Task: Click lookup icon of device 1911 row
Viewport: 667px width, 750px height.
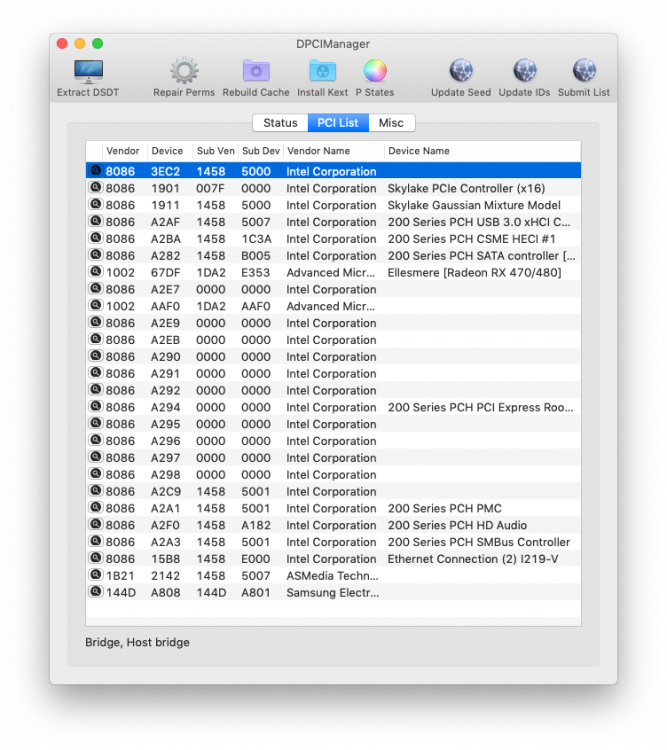Action: [x=96, y=204]
